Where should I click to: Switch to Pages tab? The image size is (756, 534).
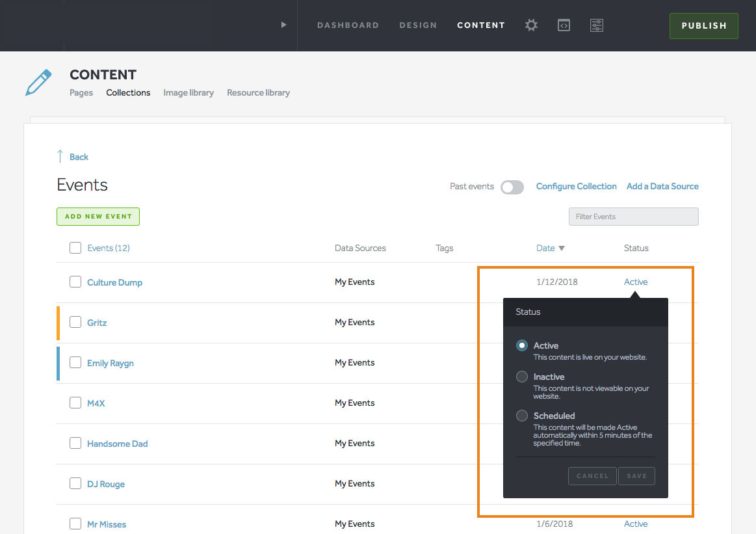[81, 92]
